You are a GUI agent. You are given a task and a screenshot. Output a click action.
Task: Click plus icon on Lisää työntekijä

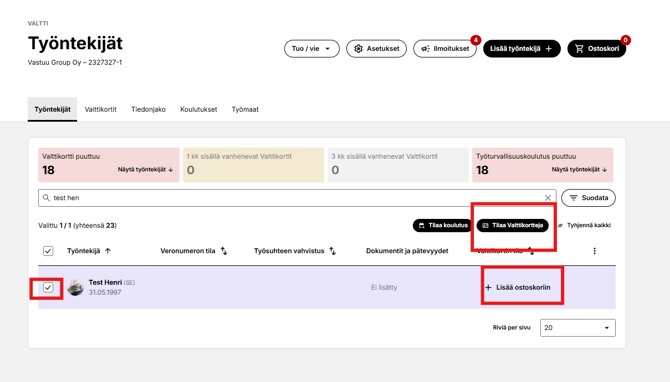(549, 49)
